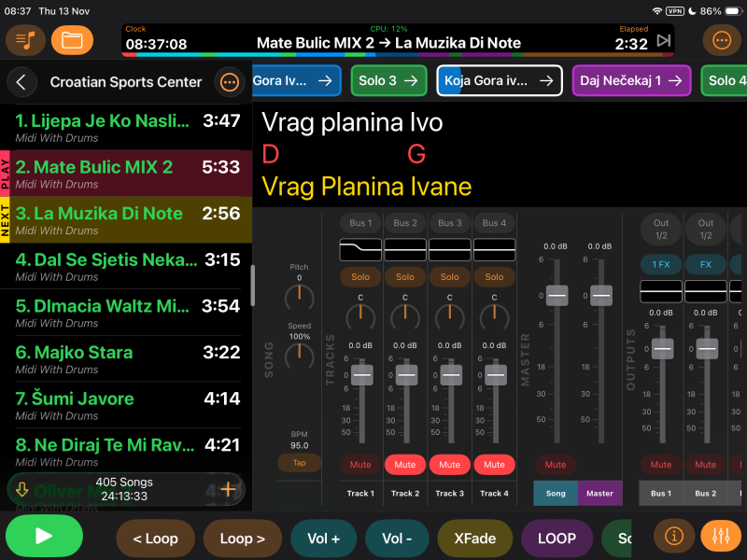Solo Track 1 in the mixer
Viewport: 747px width, 560px height.
[x=360, y=276]
